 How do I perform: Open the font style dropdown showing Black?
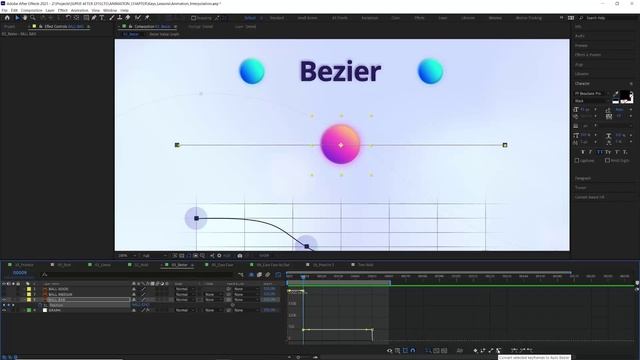click(592, 101)
